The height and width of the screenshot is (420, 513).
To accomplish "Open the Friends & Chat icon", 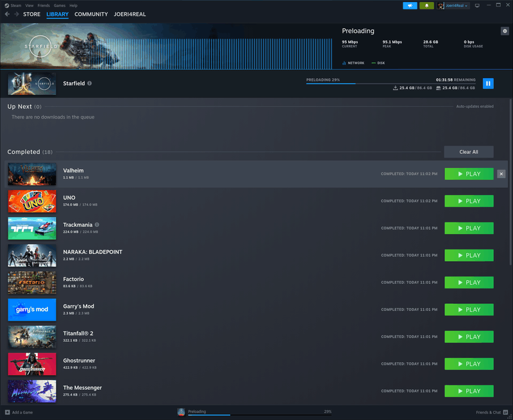I will 505,412.
